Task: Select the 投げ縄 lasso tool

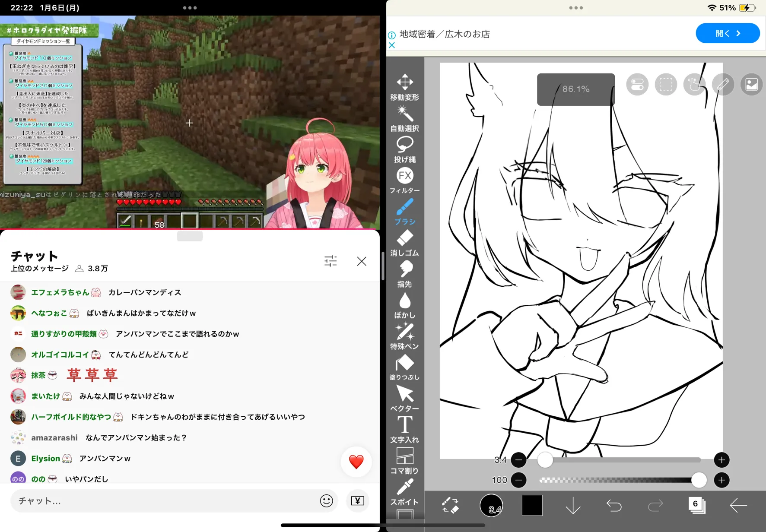Action: [x=404, y=149]
